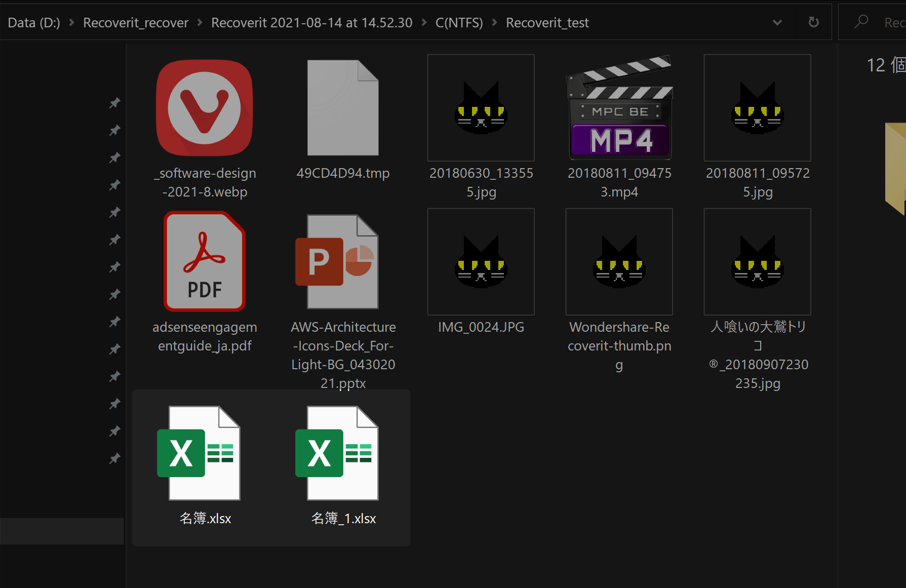Select the AWS-Architecture PowerPoint file icon

(x=337, y=261)
